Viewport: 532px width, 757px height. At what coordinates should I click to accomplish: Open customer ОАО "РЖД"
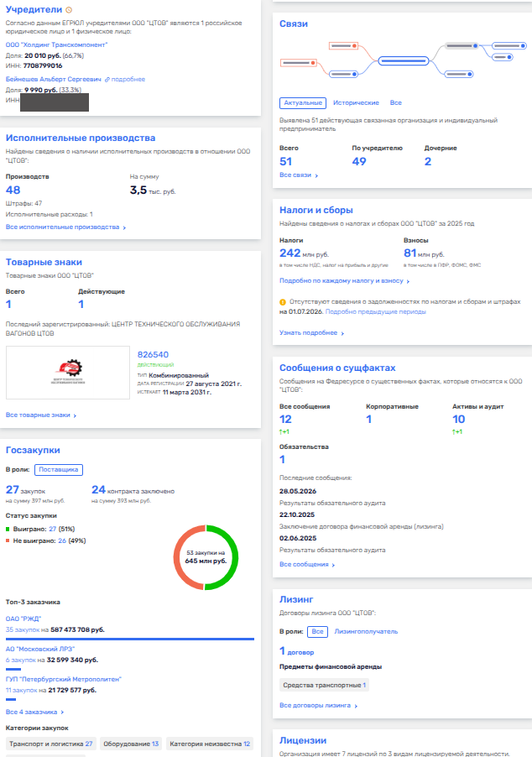[23, 619]
